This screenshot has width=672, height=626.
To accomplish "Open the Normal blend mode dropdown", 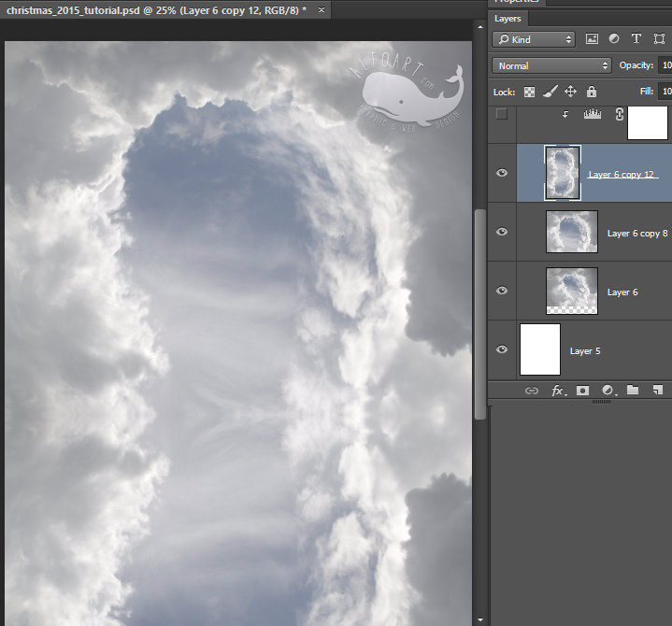I will point(551,66).
